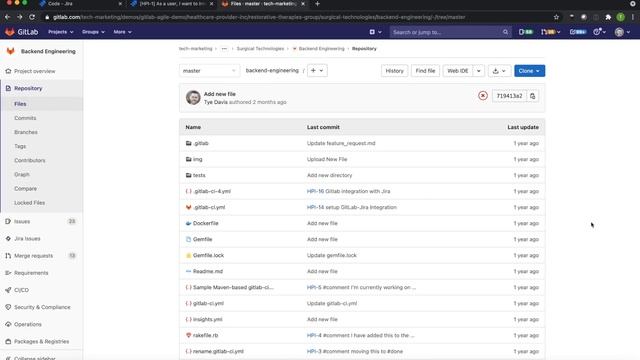
Task: Open a new browser tab
Action: click(x=317, y=4)
